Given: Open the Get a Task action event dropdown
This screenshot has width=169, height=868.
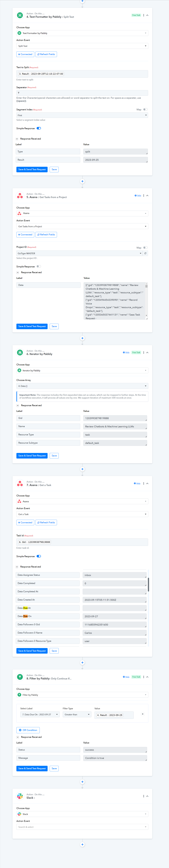Looking at the screenshot, I should [82, 514].
